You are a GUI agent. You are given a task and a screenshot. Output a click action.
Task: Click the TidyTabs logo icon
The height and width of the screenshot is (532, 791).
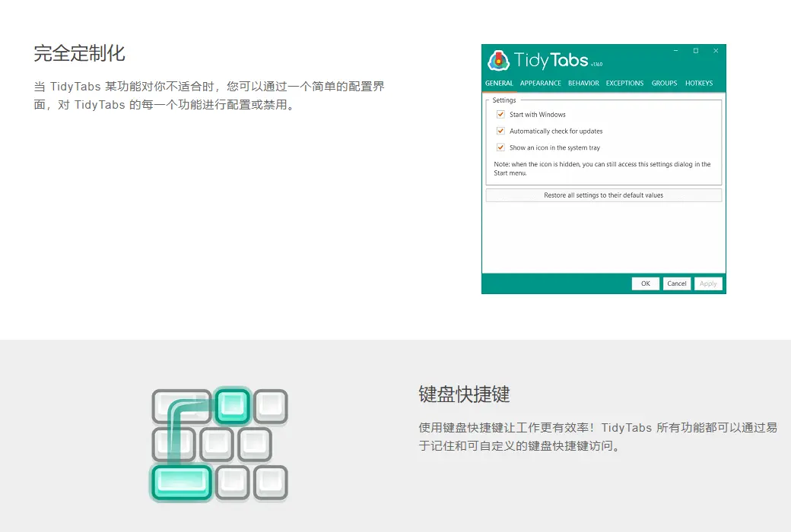[498, 61]
